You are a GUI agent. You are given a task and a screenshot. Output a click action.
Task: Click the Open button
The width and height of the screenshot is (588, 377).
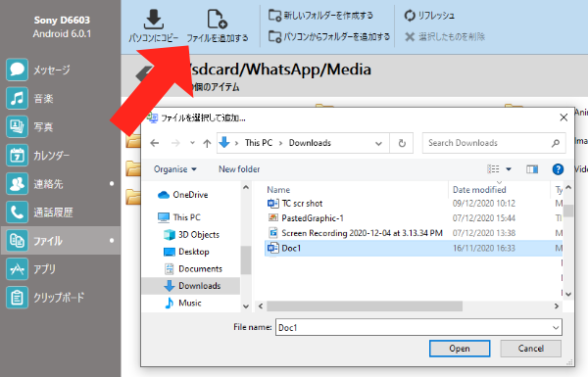click(460, 349)
